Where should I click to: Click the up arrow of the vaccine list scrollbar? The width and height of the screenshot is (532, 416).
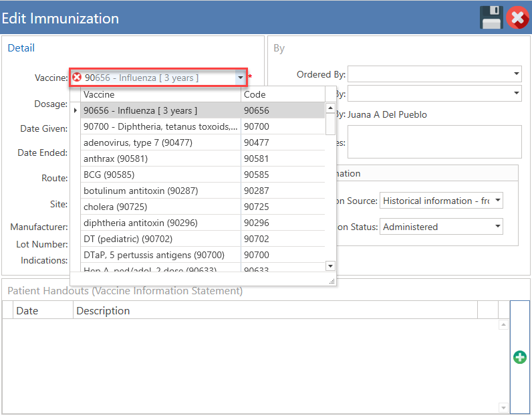pyautogui.click(x=330, y=108)
